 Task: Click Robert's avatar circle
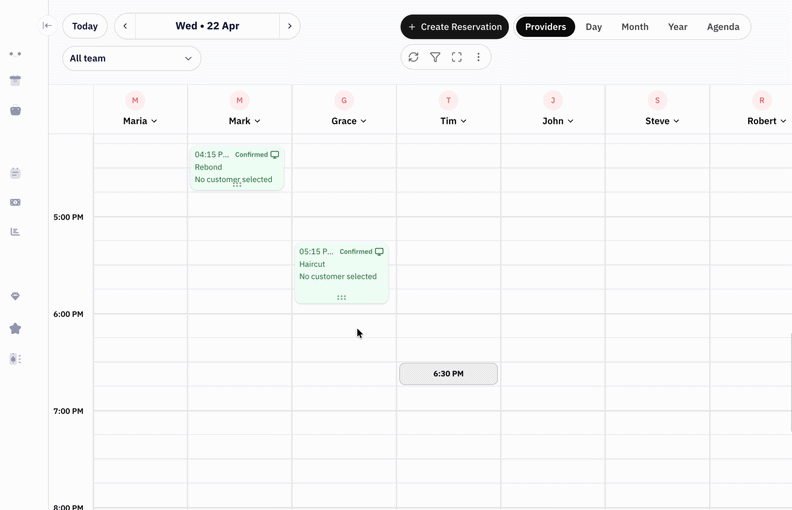pos(762,100)
